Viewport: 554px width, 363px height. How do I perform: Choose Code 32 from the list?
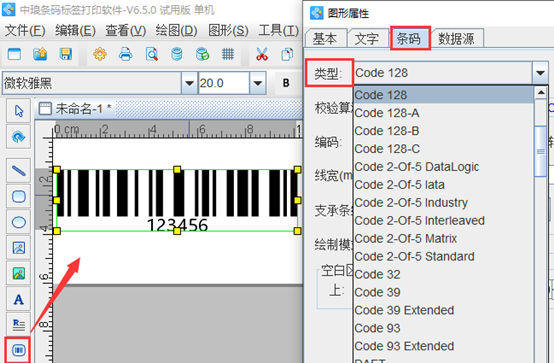[x=444, y=274]
